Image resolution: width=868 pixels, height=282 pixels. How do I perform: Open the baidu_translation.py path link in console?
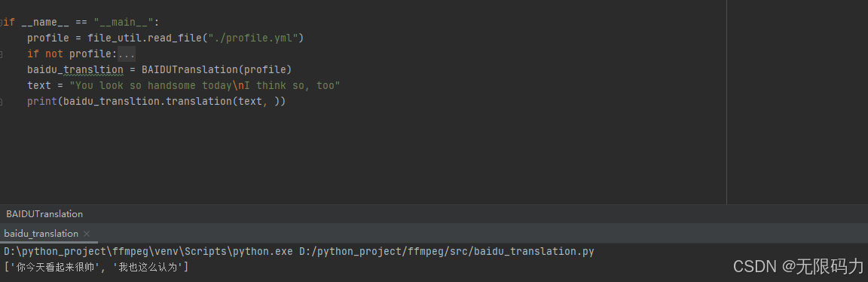pyautogui.click(x=447, y=252)
